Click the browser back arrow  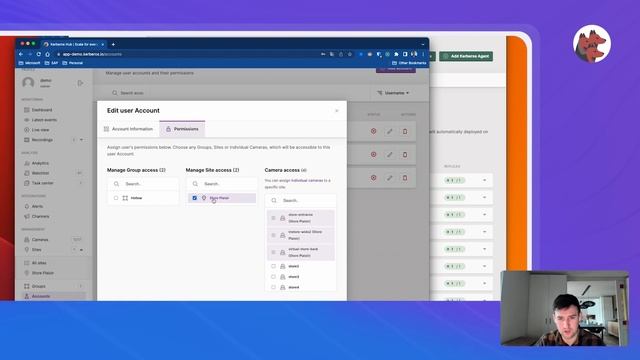21,54
